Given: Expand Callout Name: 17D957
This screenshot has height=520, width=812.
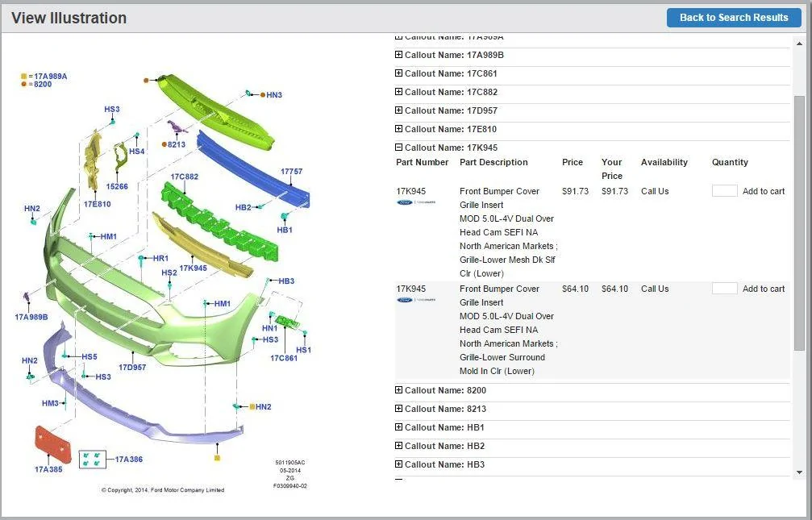Looking at the screenshot, I should tap(398, 110).
